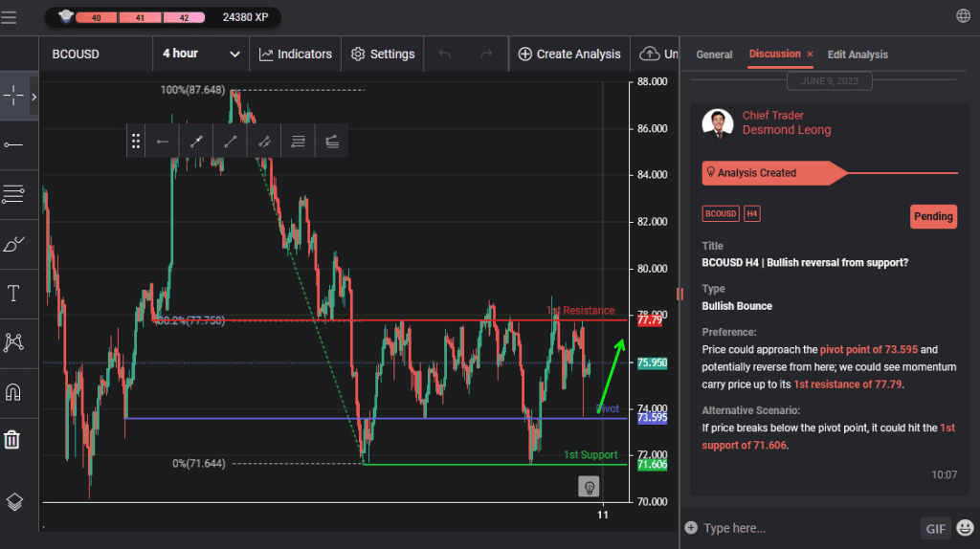Click Chief Trader Desmond Leong name
The image size is (980, 549).
coord(787,122)
